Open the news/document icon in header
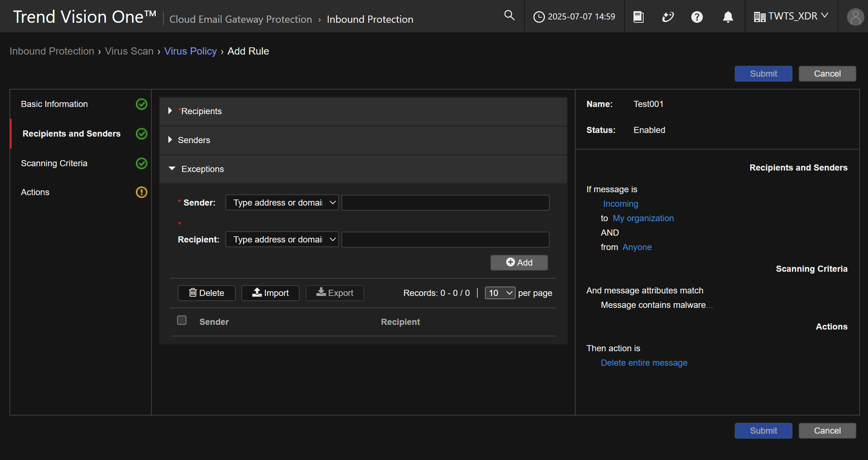The image size is (868, 460). pyautogui.click(x=638, y=17)
